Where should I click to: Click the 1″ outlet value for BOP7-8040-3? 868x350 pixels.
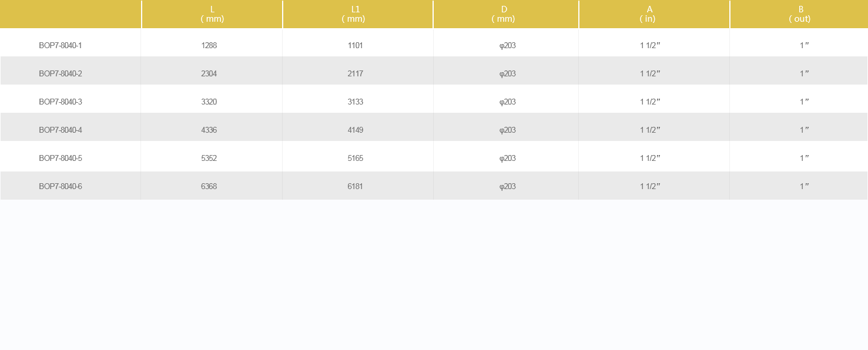pyautogui.click(x=805, y=102)
